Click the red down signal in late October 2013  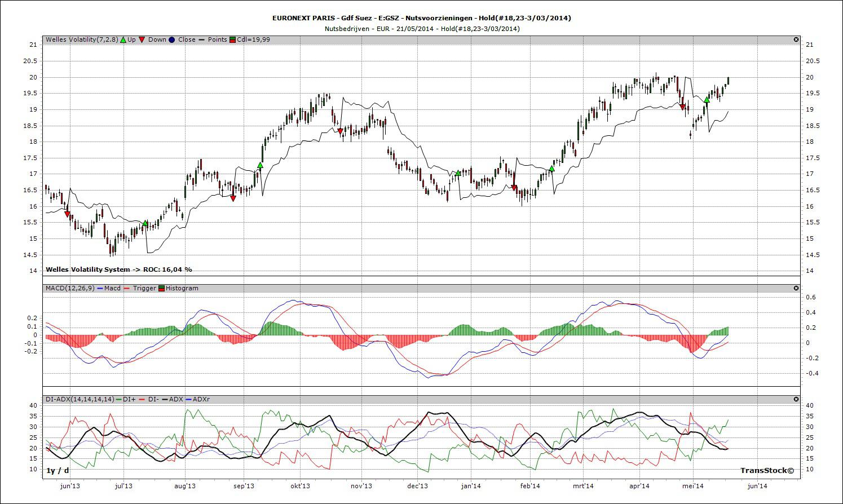[x=340, y=131]
